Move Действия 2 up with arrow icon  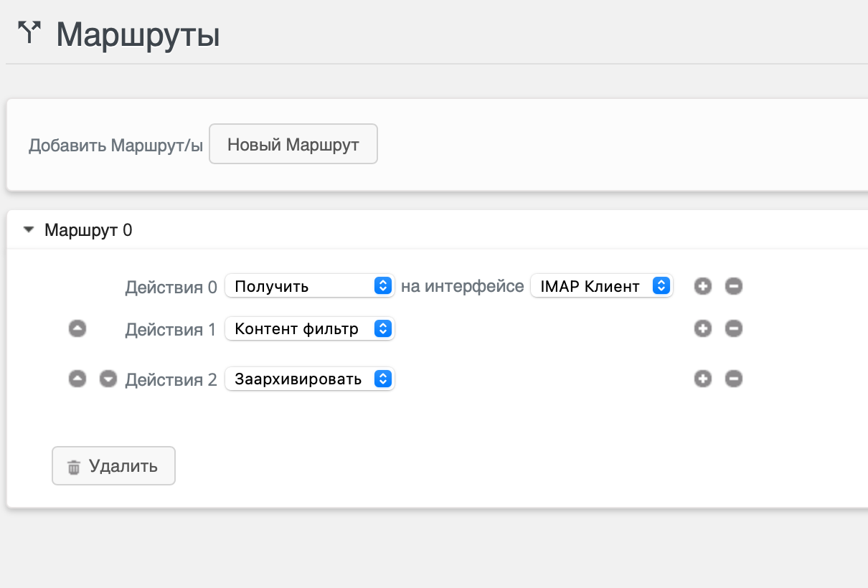click(77, 379)
